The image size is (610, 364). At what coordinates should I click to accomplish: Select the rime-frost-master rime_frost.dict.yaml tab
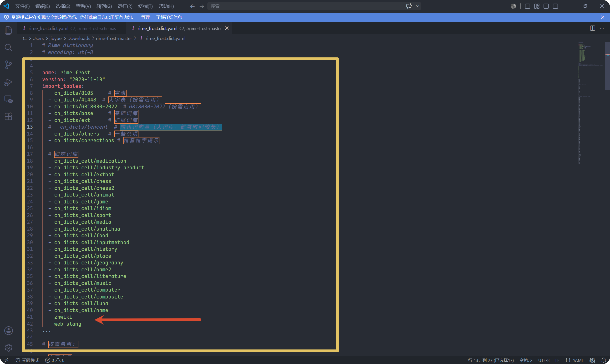click(x=179, y=28)
